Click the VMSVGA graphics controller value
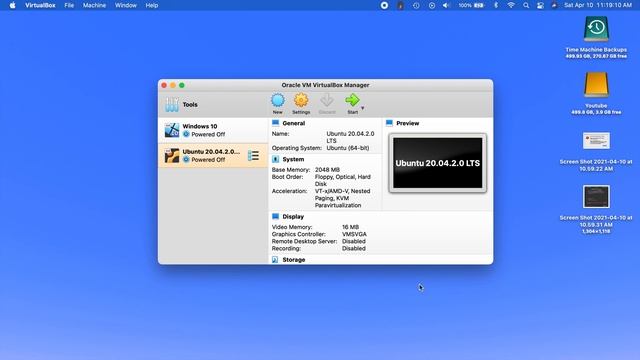 click(354, 234)
